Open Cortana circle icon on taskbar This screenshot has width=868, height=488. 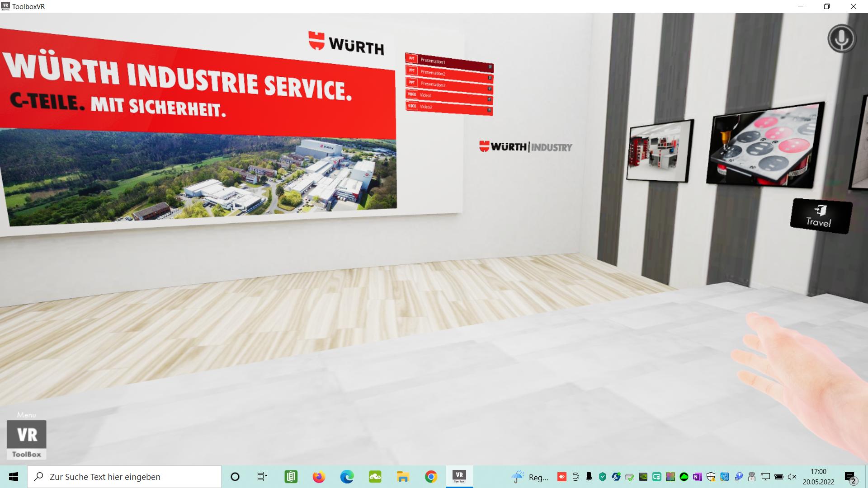(235, 477)
